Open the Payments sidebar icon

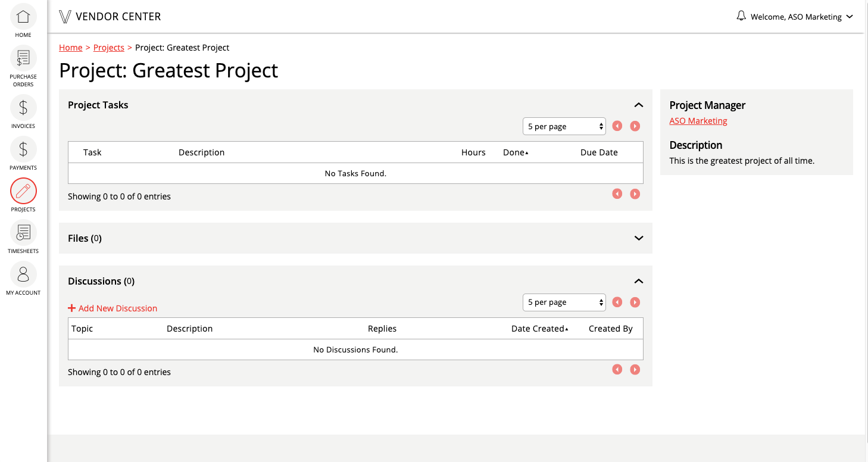point(23,149)
